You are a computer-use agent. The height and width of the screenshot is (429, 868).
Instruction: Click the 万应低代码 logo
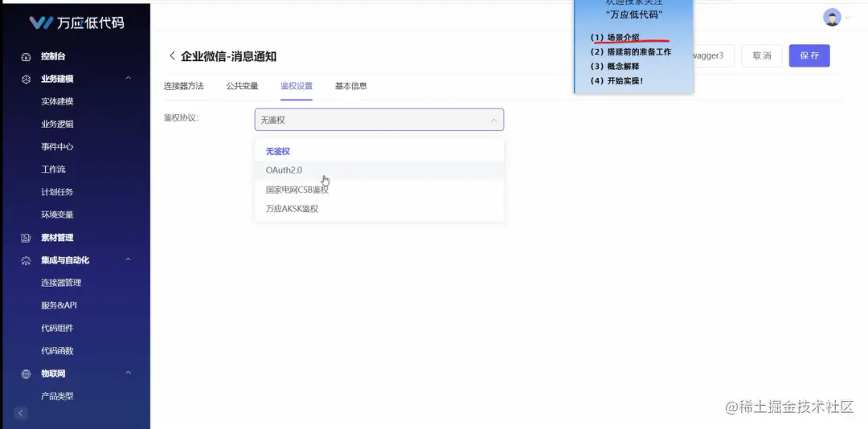tap(76, 22)
